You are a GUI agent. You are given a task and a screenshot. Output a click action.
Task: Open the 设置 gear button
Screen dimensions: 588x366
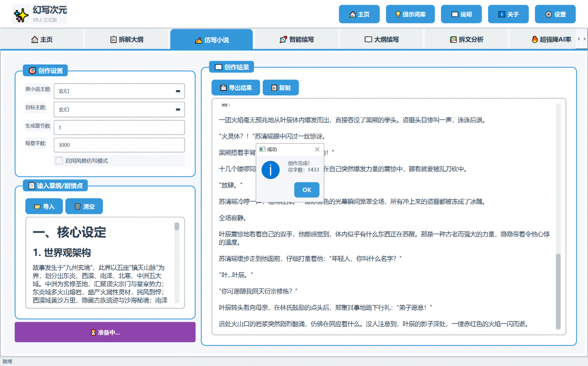(x=555, y=14)
